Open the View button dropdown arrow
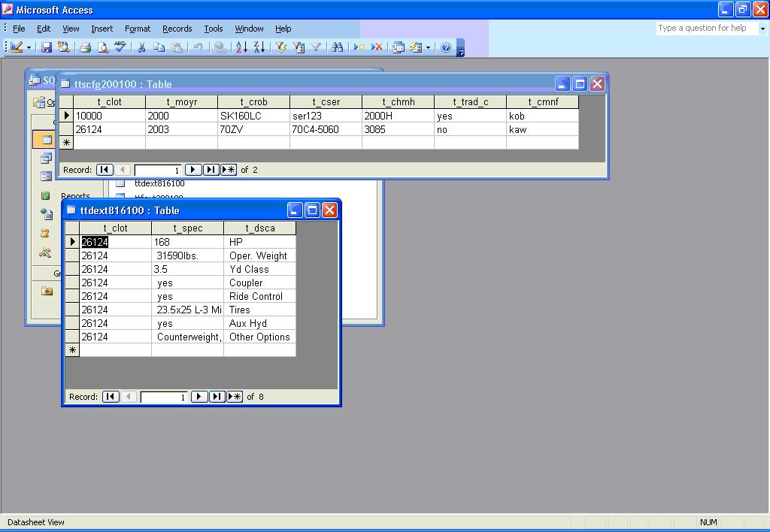Image resolution: width=770 pixels, height=532 pixels. point(29,47)
